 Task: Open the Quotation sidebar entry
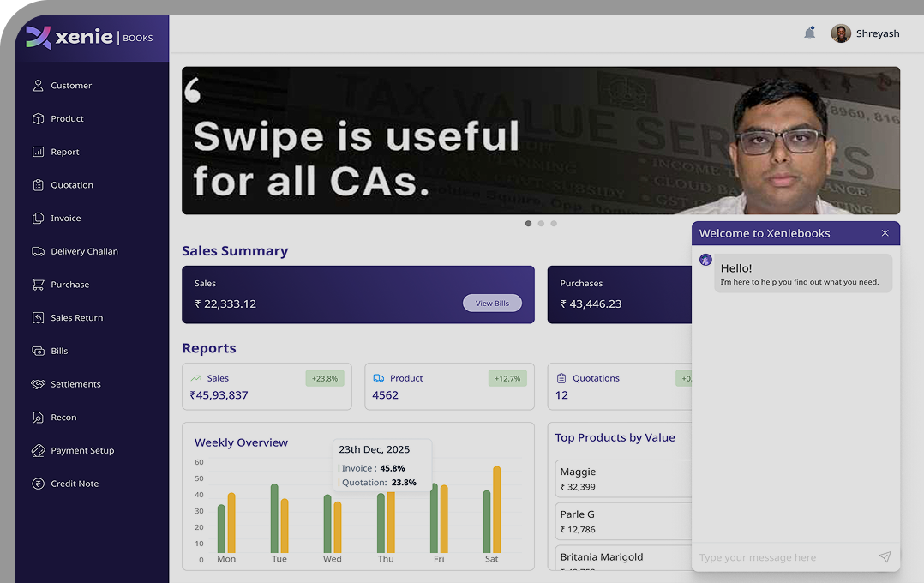pos(72,185)
